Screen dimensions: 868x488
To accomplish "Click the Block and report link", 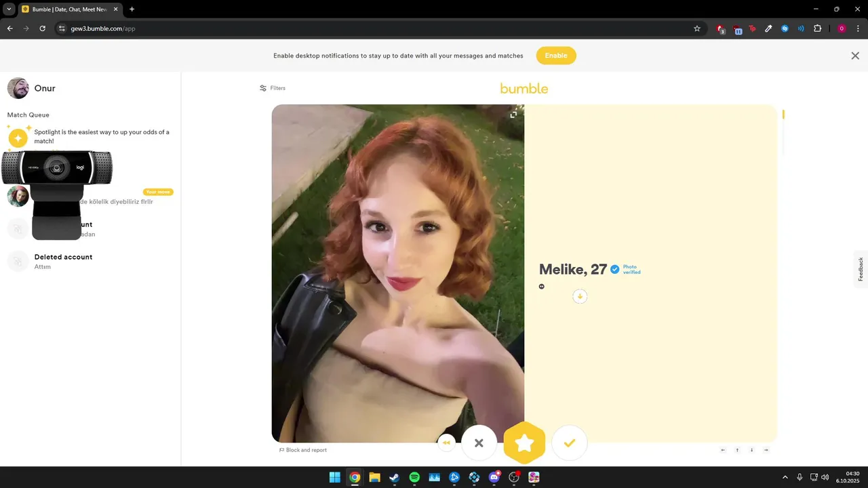I will coord(303,450).
